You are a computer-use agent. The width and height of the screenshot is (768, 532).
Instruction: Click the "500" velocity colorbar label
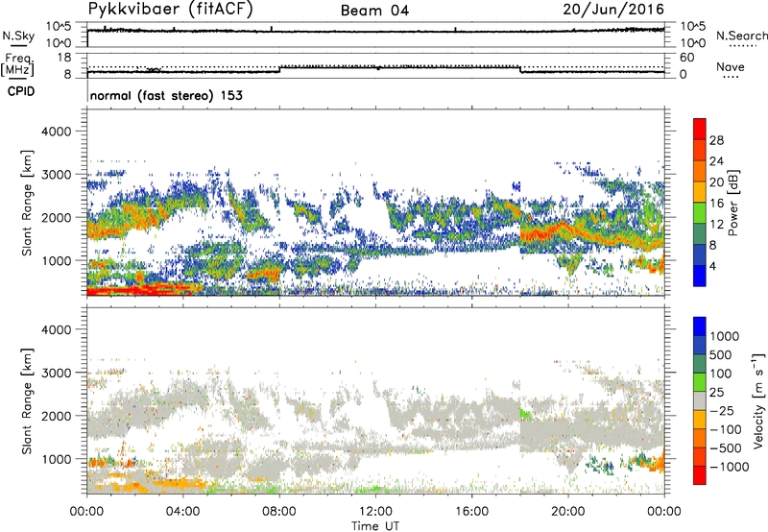click(721, 354)
